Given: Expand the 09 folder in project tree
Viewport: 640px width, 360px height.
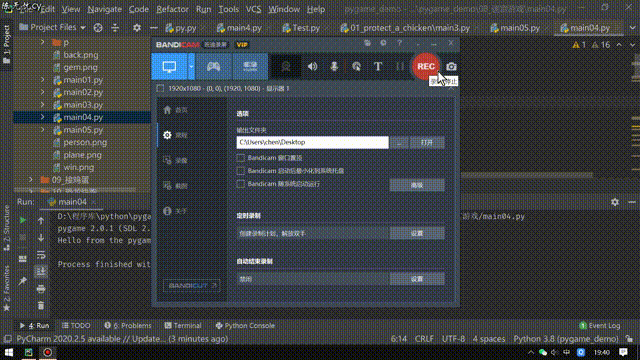Looking at the screenshot, I should (31, 180).
